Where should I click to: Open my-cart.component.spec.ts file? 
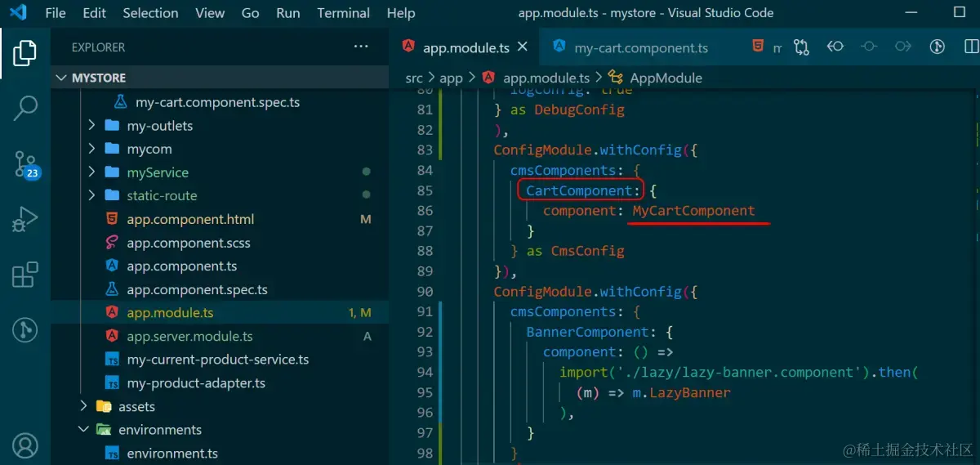pyautogui.click(x=219, y=102)
